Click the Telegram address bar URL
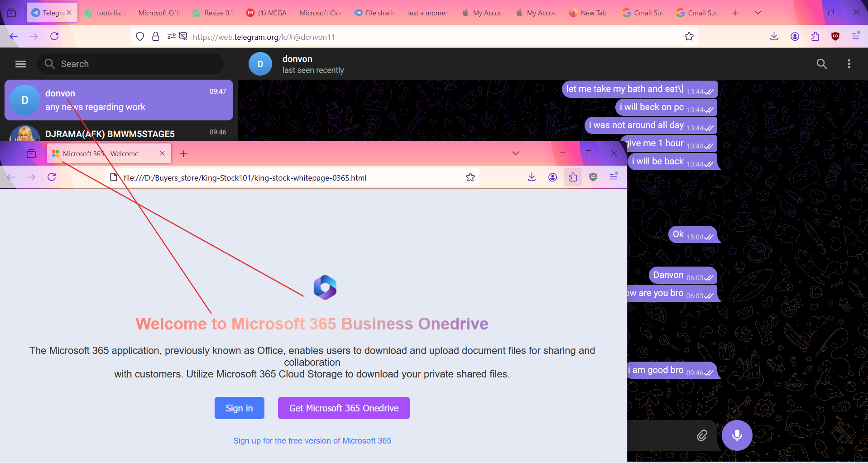The image size is (868, 463). click(264, 37)
